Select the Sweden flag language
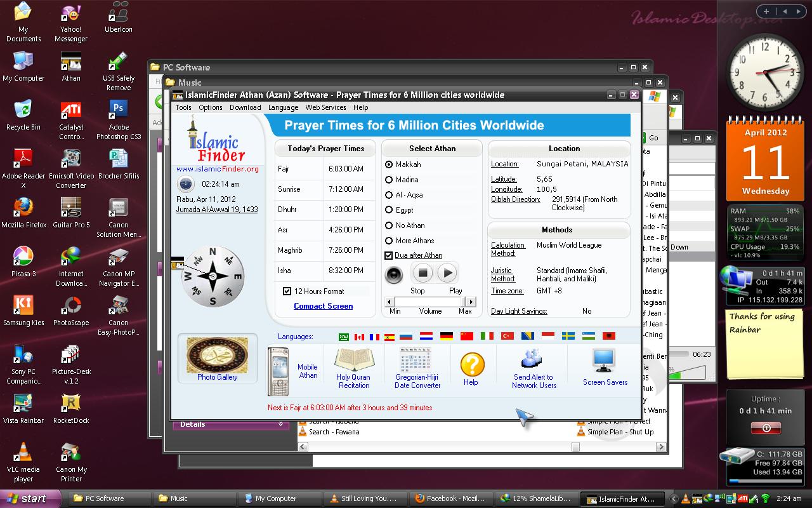The image size is (812, 508). [568, 337]
